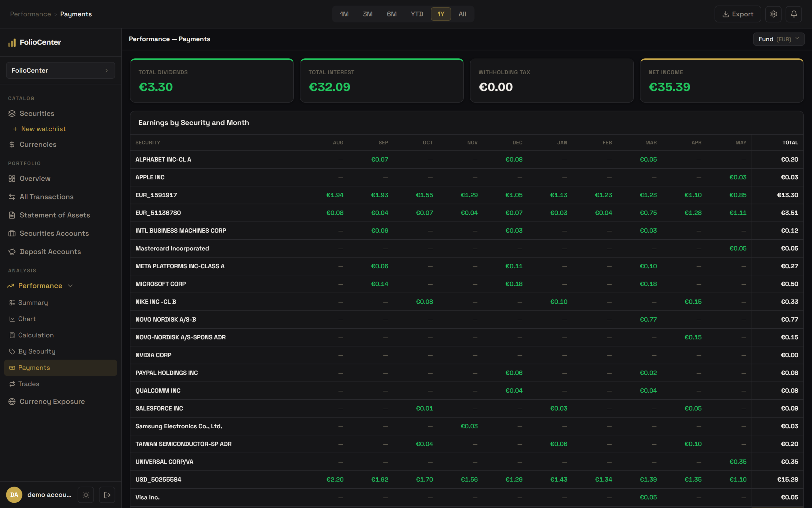Image resolution: width=812 pixels, height=508 pixels.
Task: Click the Summary list icon
Action: [12, 303]
